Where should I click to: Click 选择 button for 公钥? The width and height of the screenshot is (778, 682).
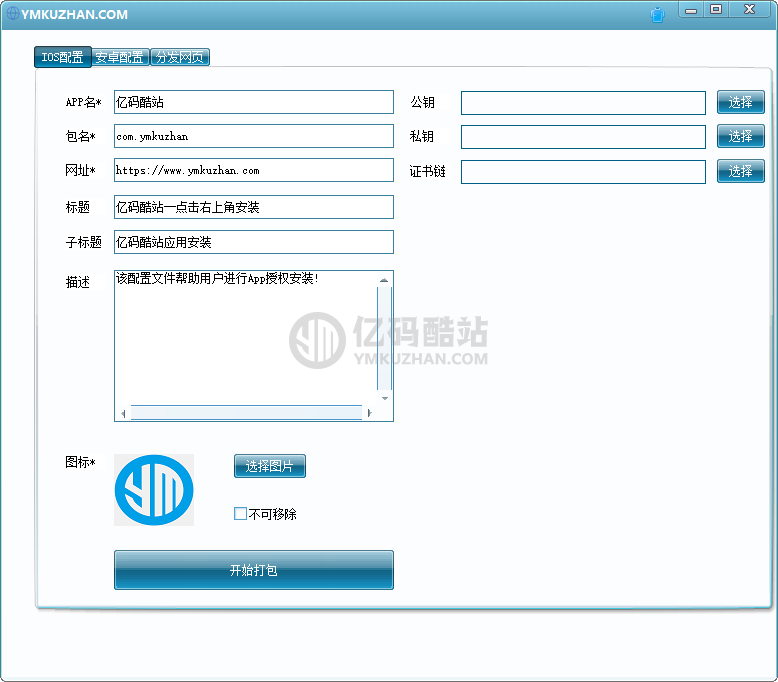740,102
